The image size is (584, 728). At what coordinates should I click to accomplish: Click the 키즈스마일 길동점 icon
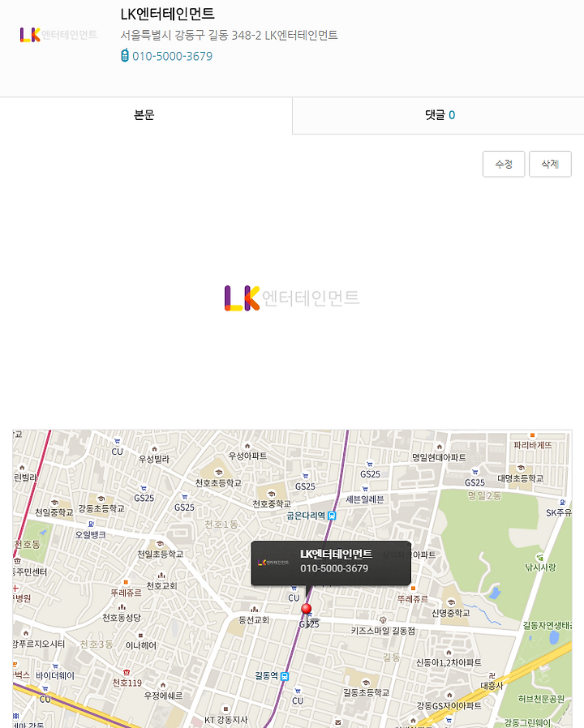click(x=383, y=620)
